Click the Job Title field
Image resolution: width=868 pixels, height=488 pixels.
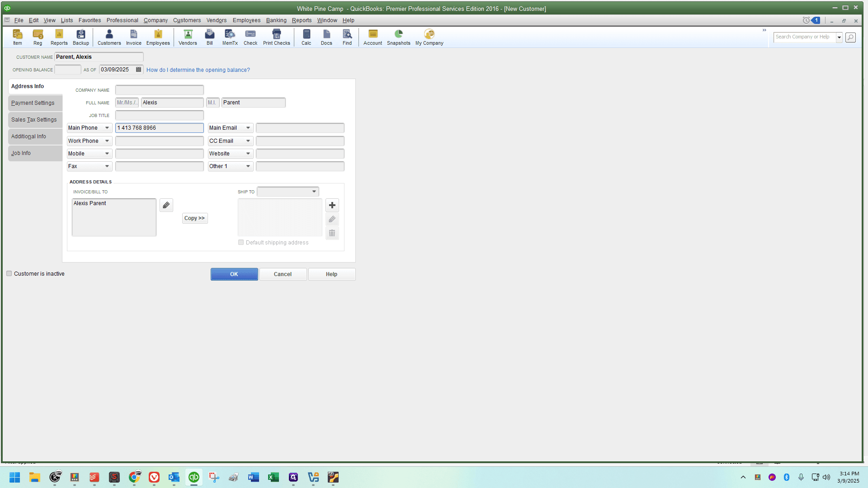[x=160, y=115]
